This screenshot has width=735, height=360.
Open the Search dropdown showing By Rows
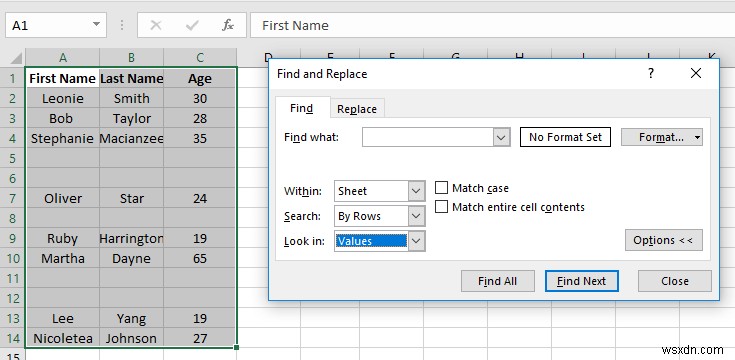pos(416,216)
